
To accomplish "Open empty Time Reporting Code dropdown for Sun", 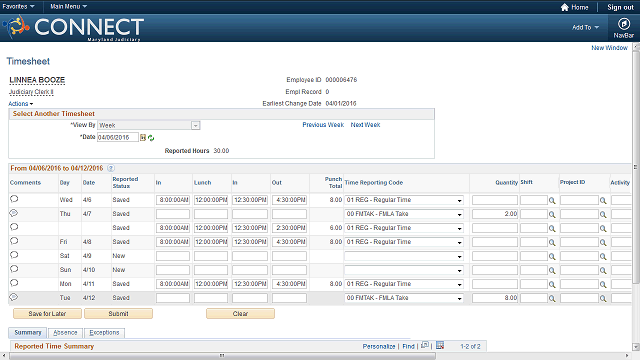I will 404,270.
